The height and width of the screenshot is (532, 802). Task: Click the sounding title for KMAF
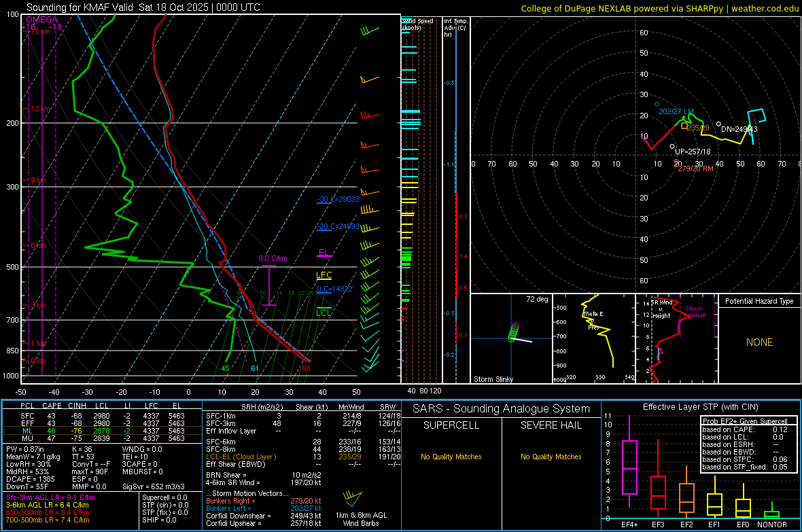[143, 7]
